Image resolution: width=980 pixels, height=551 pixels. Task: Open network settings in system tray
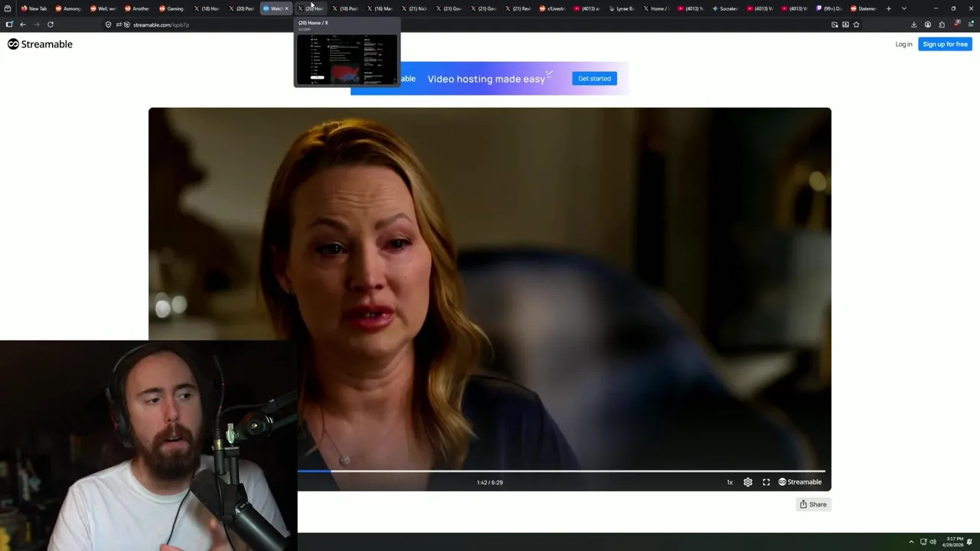point(923,542)
